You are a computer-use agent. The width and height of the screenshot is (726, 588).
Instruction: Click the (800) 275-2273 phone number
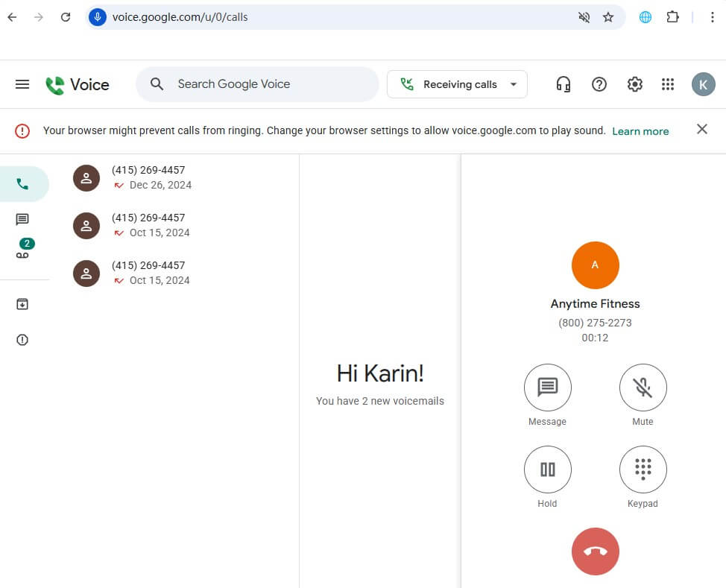(x=595, y=323)
